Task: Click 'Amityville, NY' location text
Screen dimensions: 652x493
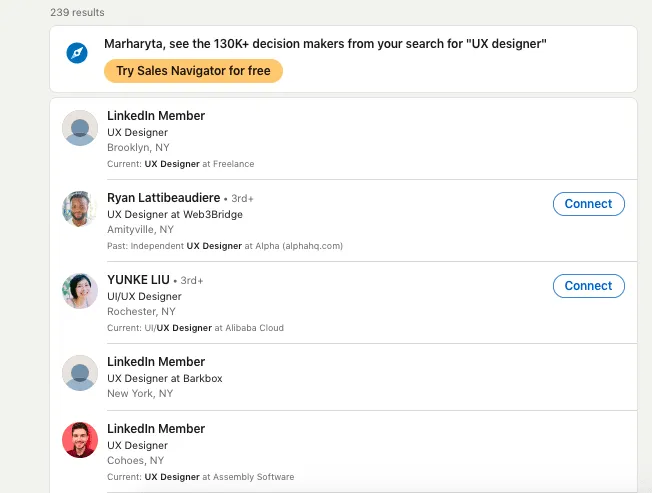Action: [141, 229]
